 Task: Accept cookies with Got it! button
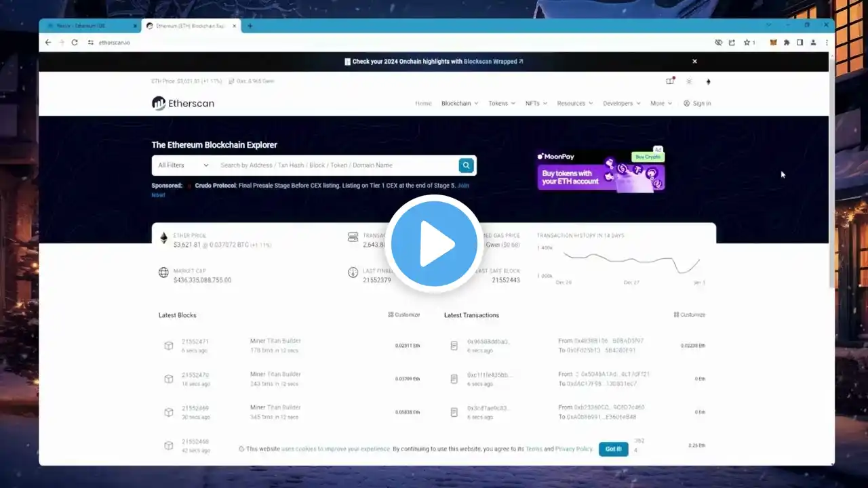point(613,449)
